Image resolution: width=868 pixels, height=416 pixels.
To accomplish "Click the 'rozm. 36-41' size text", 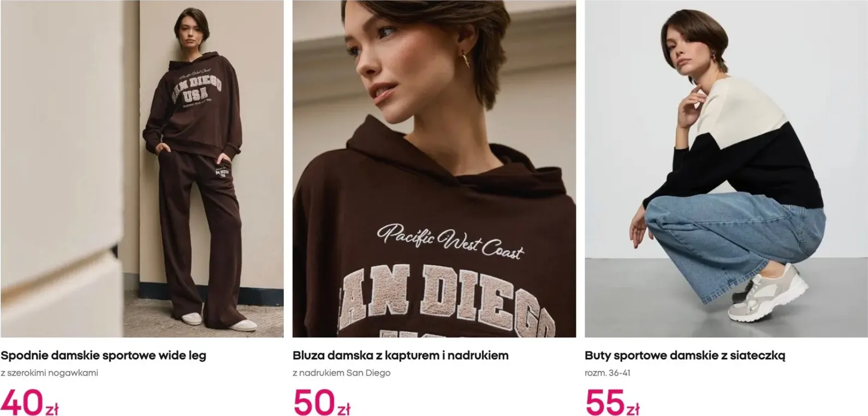I will [608, 373].
